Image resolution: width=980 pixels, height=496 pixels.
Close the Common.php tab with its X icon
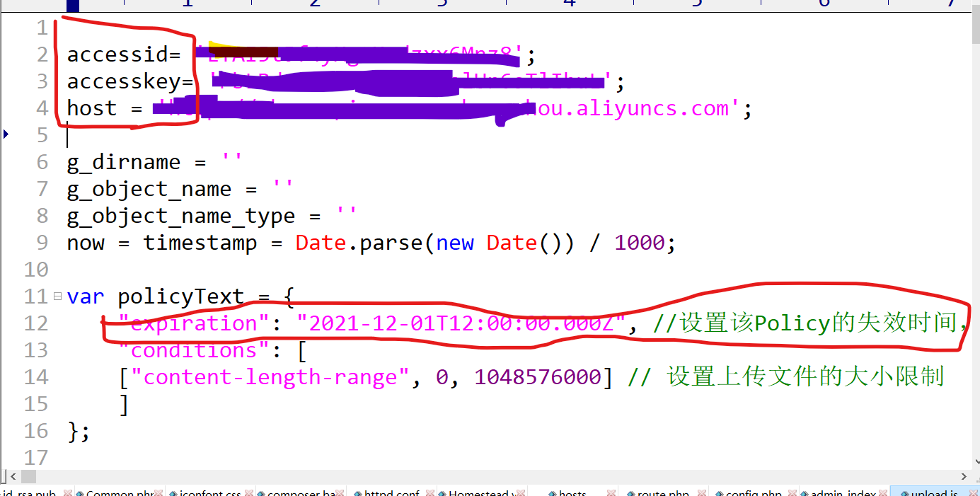tap(158, 493)
